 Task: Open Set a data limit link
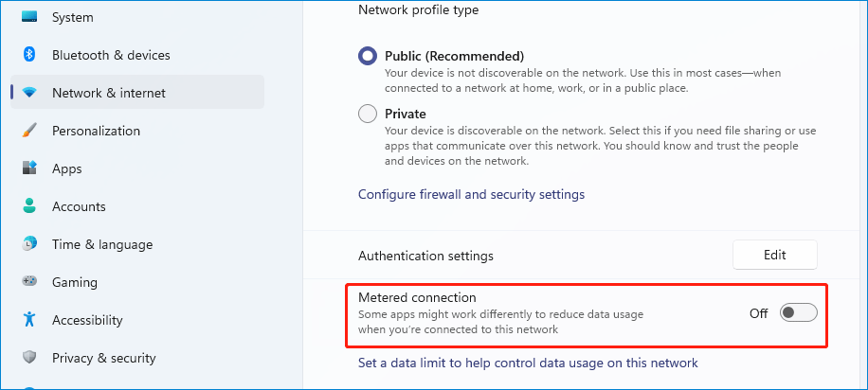click(528, 363)
